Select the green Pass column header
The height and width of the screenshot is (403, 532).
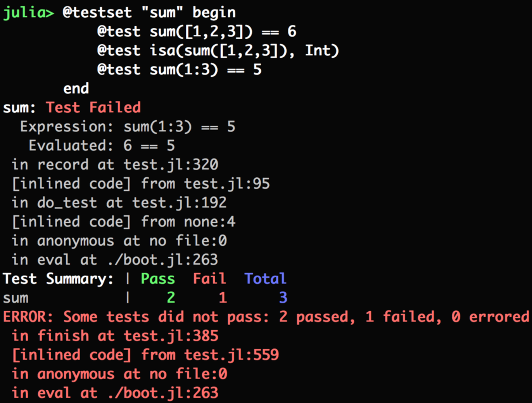(x=158, y=279)
